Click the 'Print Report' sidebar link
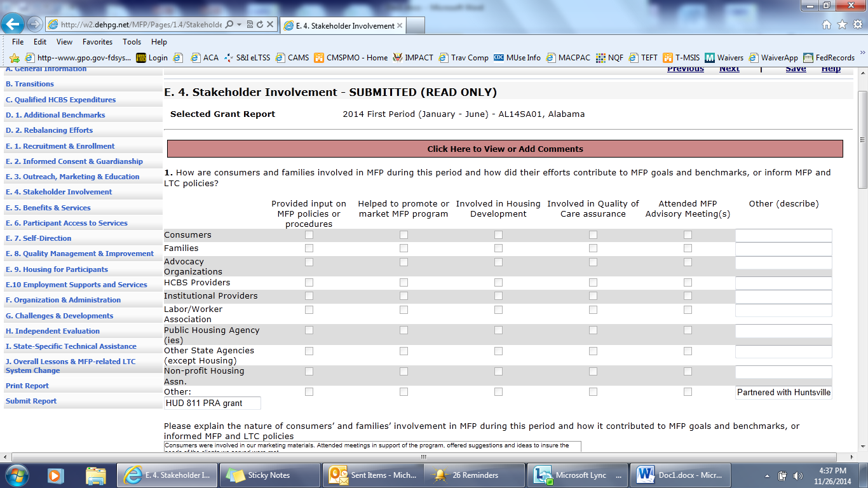This screenshot has height=488, width=868. point(27,386)
